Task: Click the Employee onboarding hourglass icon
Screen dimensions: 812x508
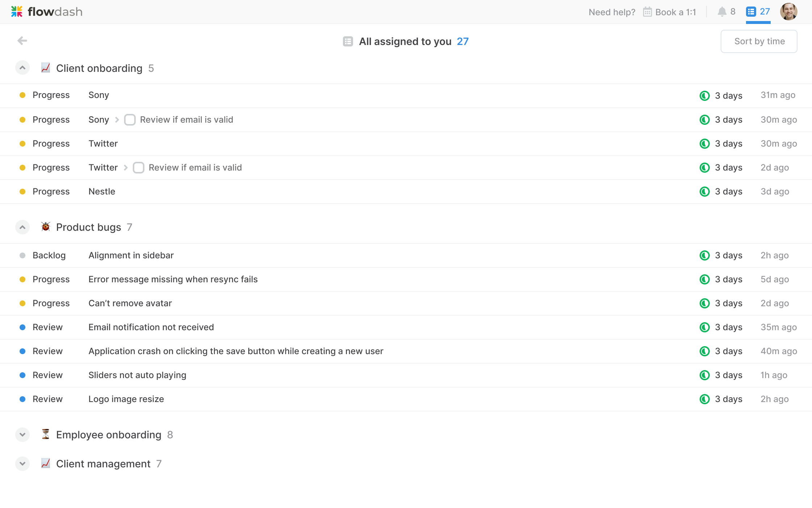Action: [46, 434]
